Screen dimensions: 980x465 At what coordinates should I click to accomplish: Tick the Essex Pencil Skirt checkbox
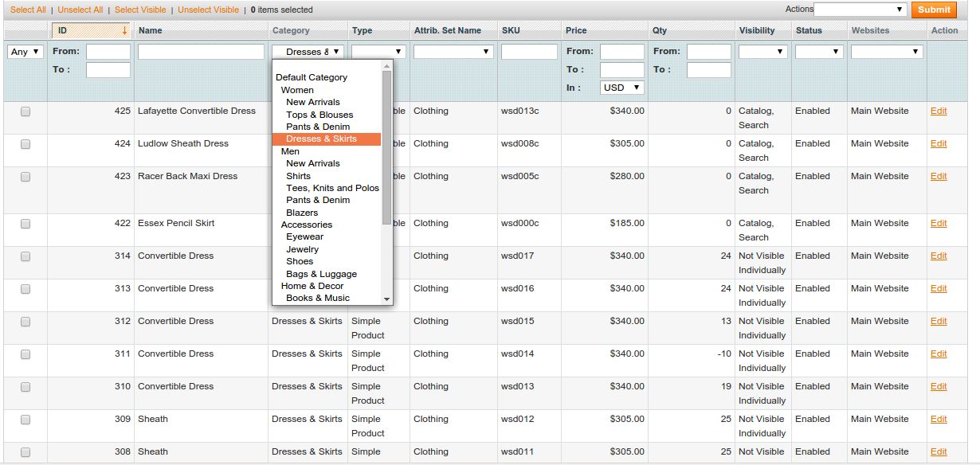point(25,225)
